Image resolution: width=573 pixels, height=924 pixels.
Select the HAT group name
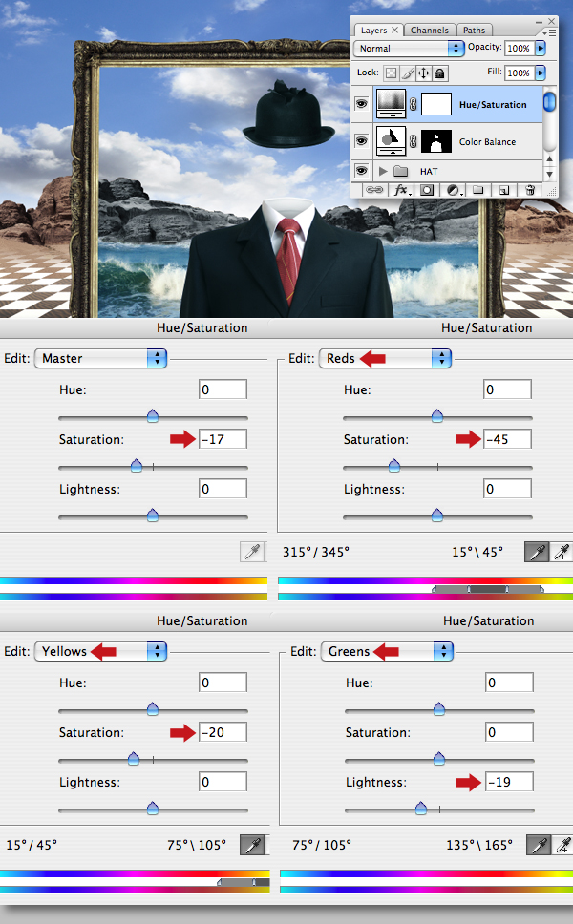pos(429,172)
